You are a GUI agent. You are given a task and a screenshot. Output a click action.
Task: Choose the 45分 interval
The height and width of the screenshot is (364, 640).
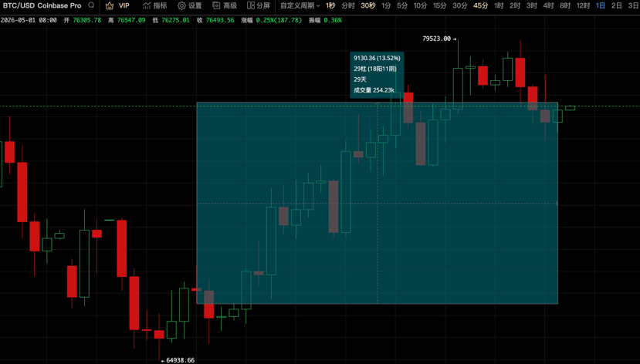(481, 5)
